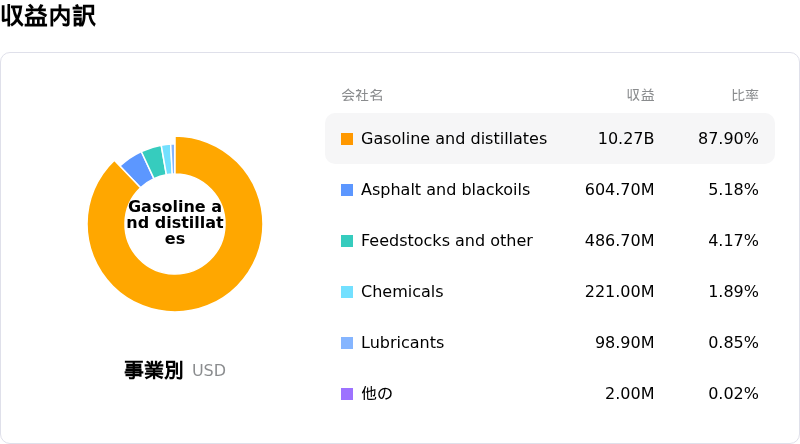Viewport: 800px width, 444px height.
Task: Select the Feedstocks and other row label
Action: pyautogui.click(x=446, y=240)
